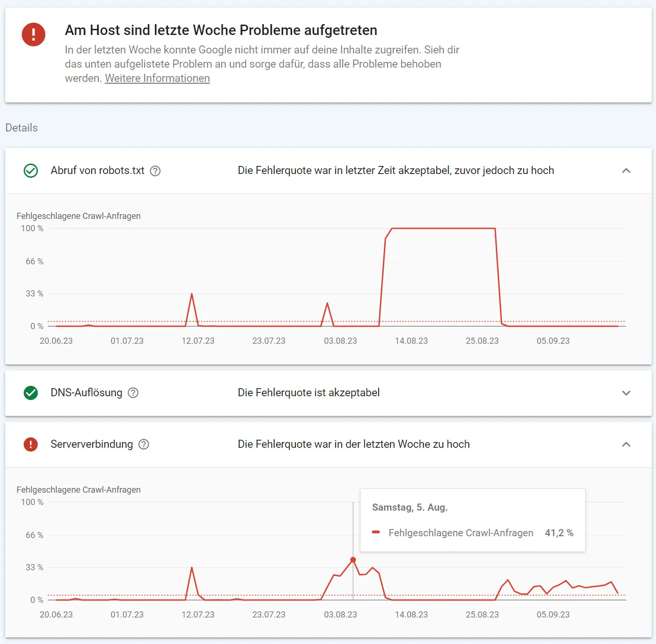Open help icon beside DNS-Auflösung
Image resolution: width=656 pixels, height=644 pixels.
coord(133,393)
